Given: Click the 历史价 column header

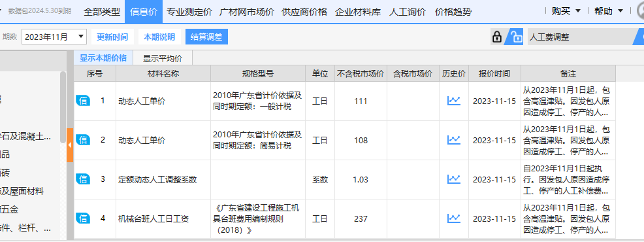Looking at the screenshot, I should pyautogui.click(x=454, y=74).
